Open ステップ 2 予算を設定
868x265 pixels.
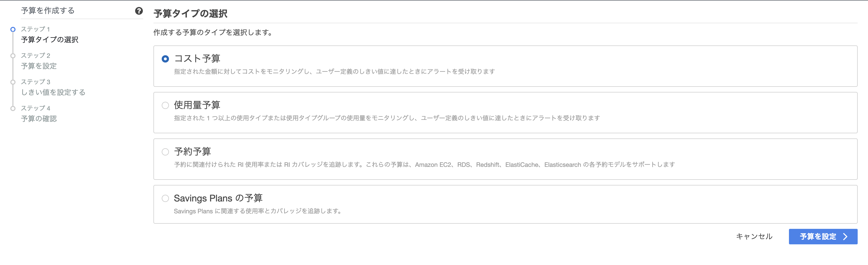[x=39, y=66]
